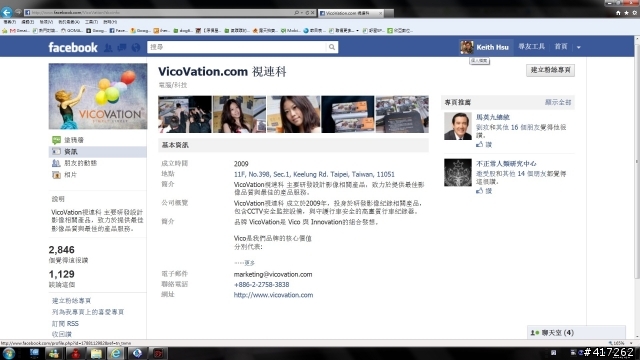
Task: Click 顯示全部 in the recommended pages panel
Action: 558,102
